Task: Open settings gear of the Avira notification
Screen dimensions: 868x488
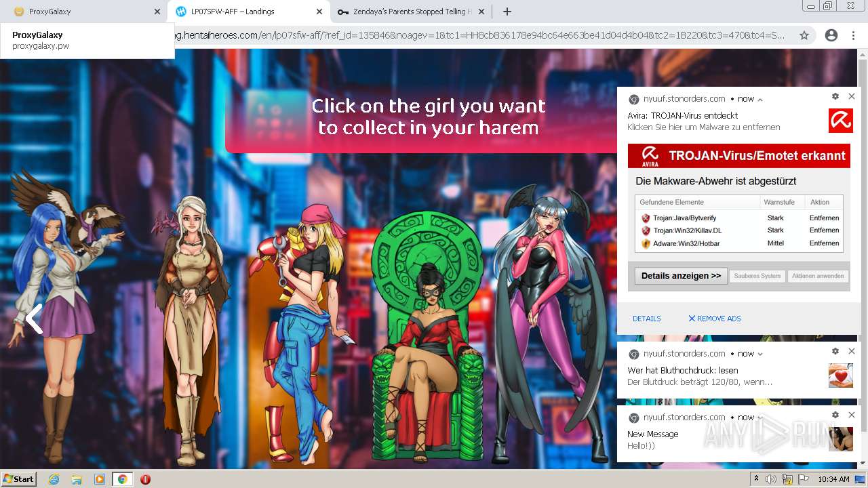Action: coord(835,97)
